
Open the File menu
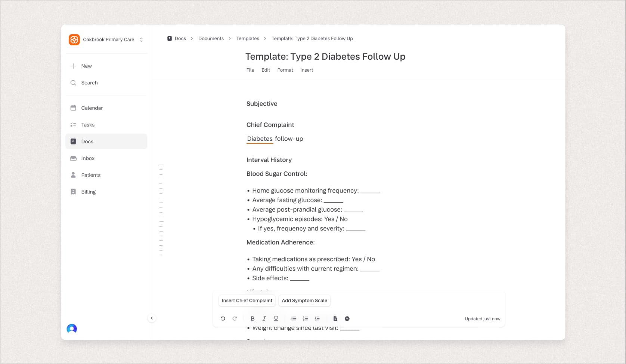click(x=250, y=70)
